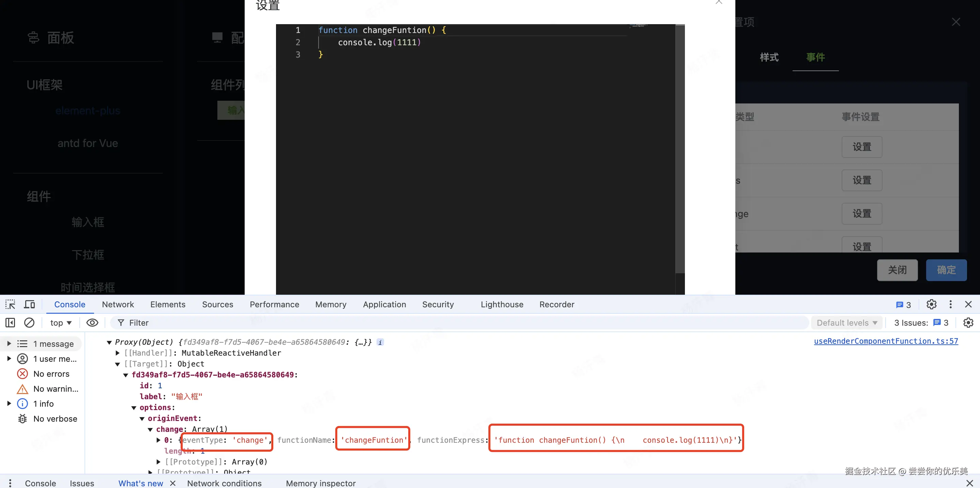Collapse the originEvent tree node
This screenshot has height=488, width=980.
[x=142, y=419]
